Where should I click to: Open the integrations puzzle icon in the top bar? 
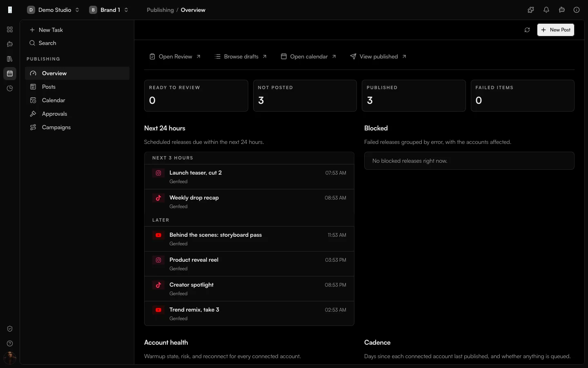click(531, 10)
